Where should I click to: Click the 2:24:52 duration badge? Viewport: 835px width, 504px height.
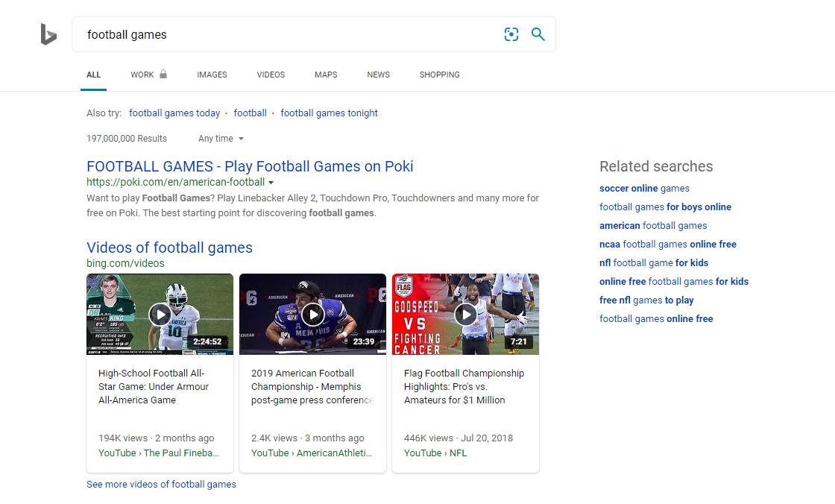207,341
